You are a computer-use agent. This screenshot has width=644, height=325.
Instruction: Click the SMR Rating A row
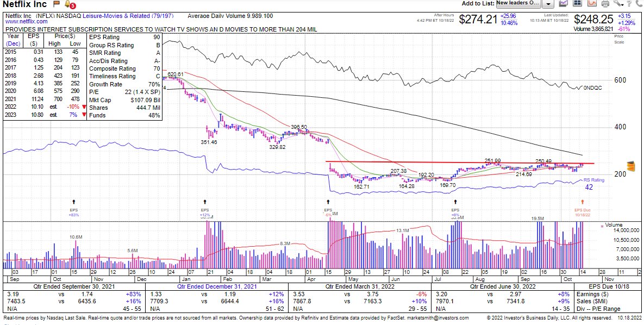[x=124, y=53]
